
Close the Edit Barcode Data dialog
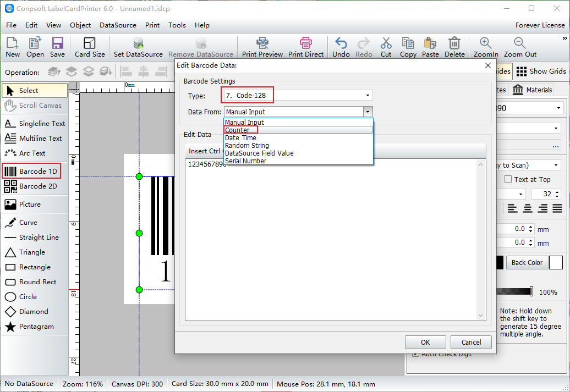click(x=488, y=65)
